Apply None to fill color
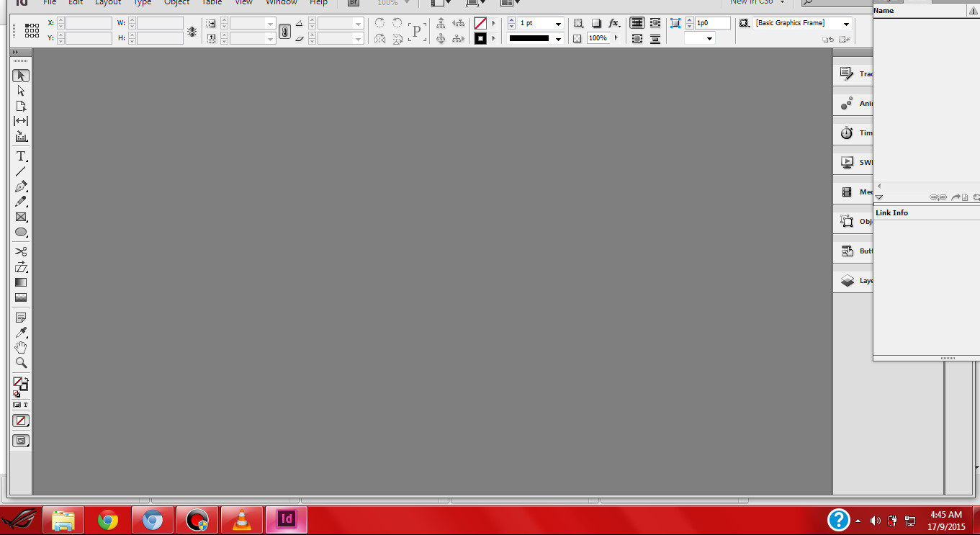The image size is (980, 535). tap(19, 421)
